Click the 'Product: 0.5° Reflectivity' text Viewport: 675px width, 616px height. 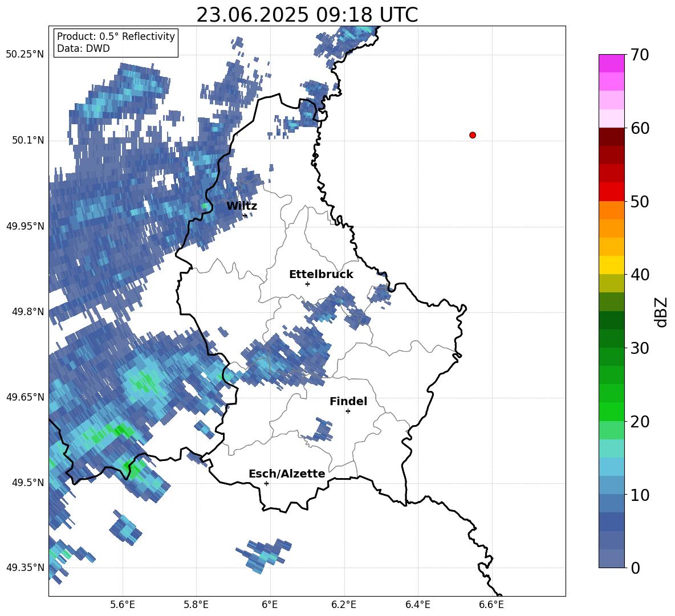[x=116, y=36]
